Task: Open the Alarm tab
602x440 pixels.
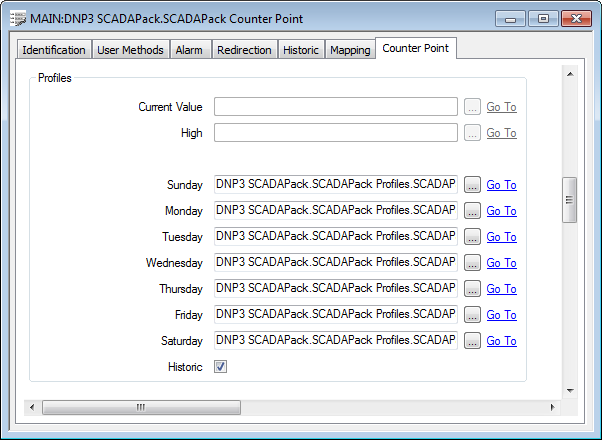Action: tap(189, 50)
